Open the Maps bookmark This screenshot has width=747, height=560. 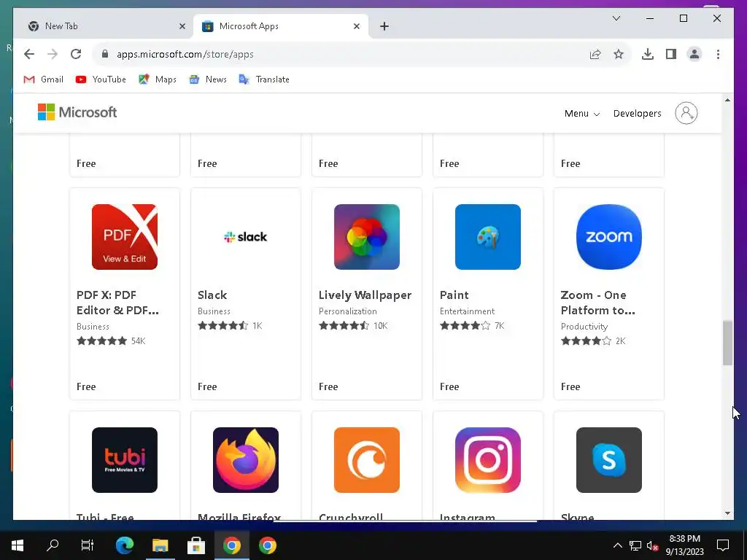point(158,79)
